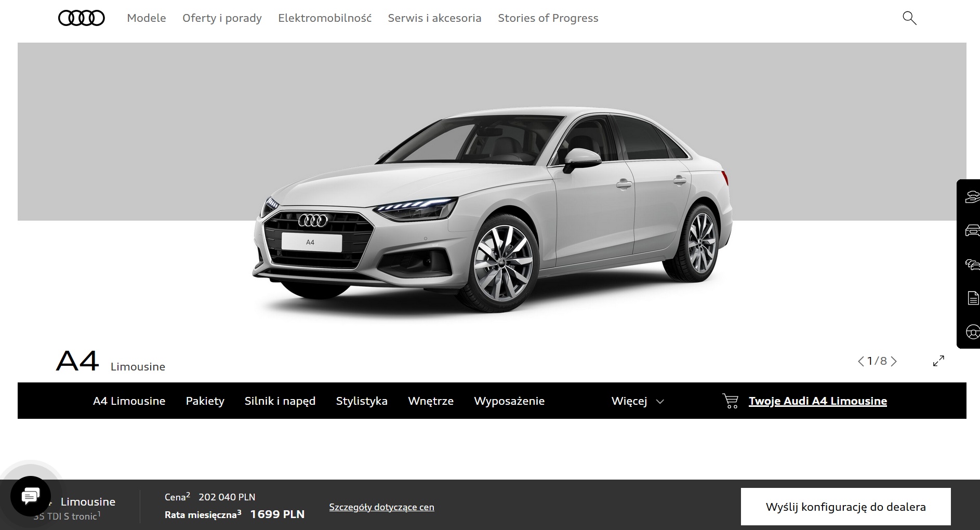Click the hand-holding-car icon in side panel

pos(972,197)
